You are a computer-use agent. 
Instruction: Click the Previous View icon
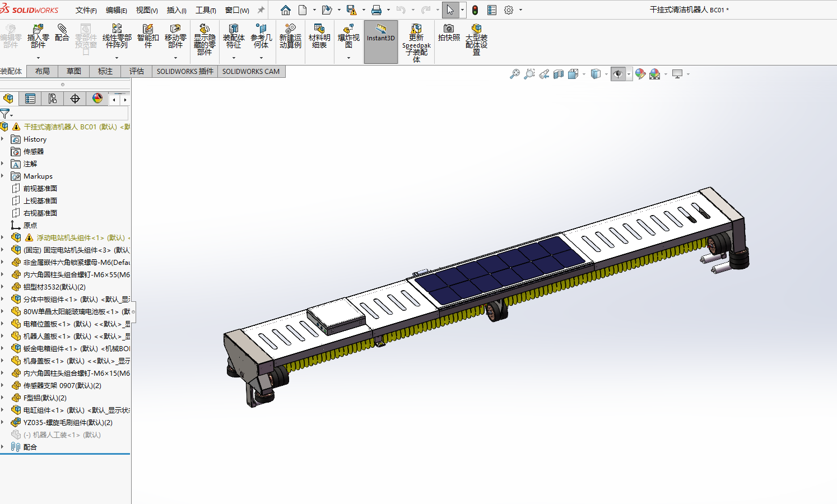(544, 74)
